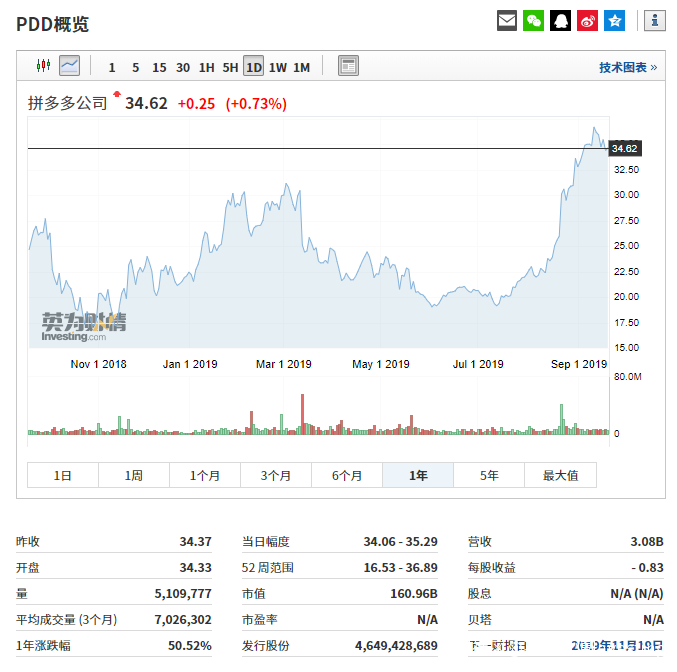
Task: Set chart interval to 1 minute
Action: [112, 67]
